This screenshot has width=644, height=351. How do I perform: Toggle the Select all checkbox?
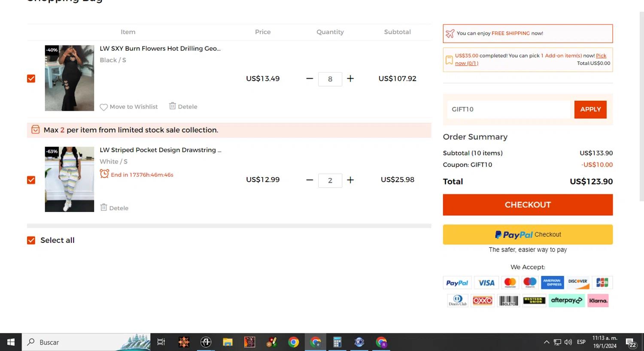(31, 240)
